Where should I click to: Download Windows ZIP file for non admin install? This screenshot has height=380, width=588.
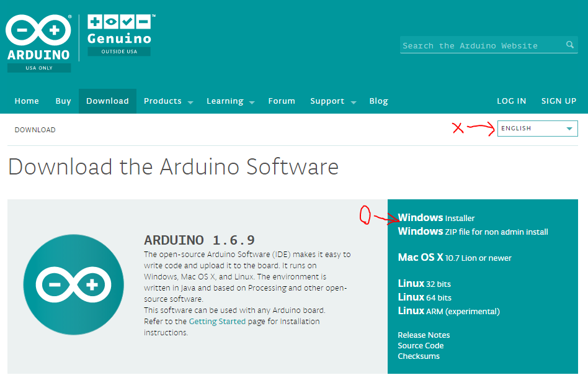(473, 232)
